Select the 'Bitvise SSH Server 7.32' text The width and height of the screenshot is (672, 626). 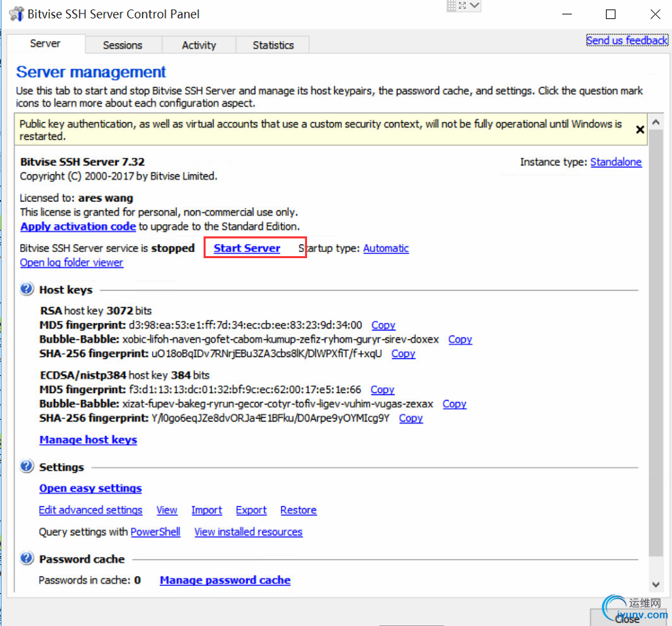point(82,161)
